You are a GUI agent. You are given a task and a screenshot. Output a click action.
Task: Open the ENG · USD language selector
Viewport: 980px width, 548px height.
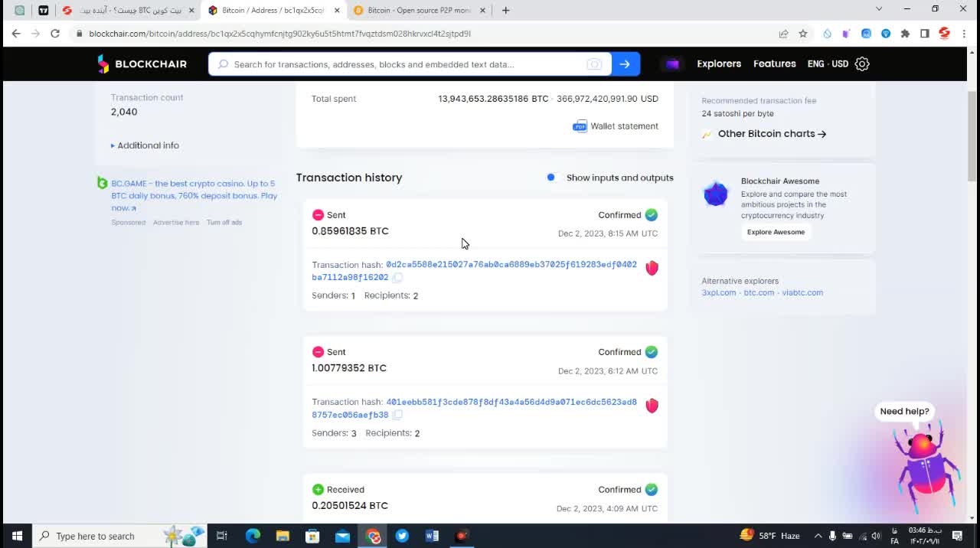pyautogui.click(x=828, y=64)
